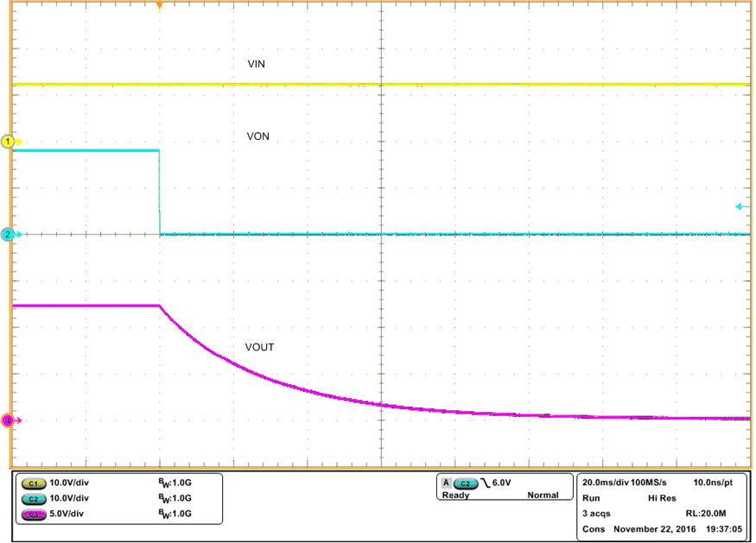Click the falling-edge trigger slope icon
756x543 pixels.
(484, 484)
